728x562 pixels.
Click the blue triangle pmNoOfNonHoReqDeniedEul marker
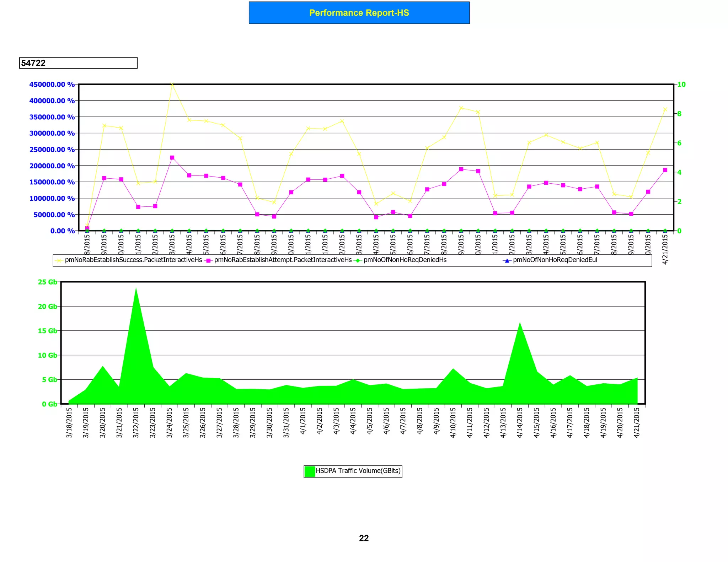point(507,261)
